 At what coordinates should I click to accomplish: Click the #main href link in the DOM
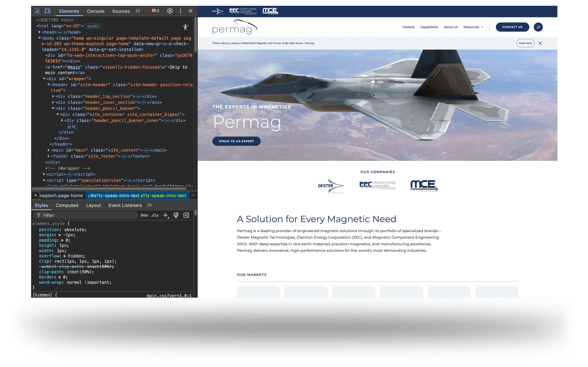pos(74,67)
